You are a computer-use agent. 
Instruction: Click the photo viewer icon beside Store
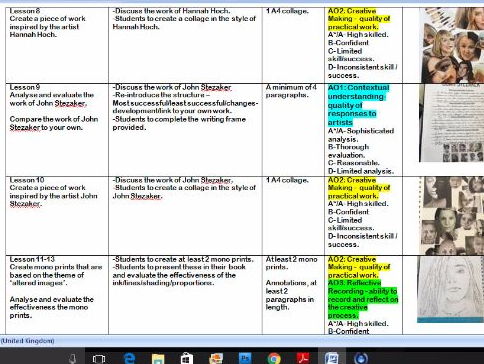[216, 359]
